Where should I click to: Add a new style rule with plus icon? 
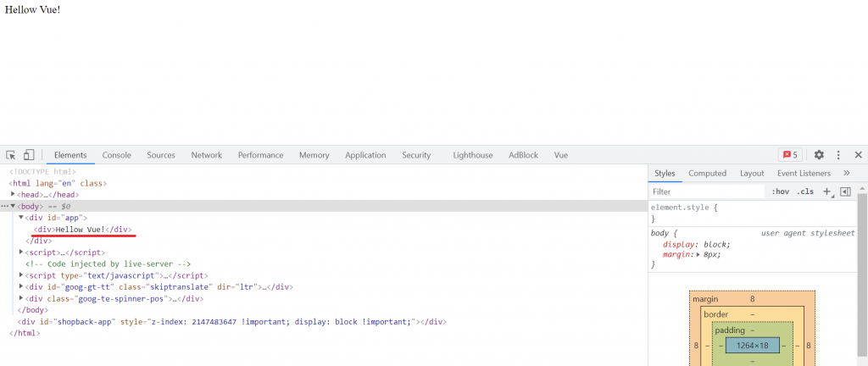click(x=827, y=191)
